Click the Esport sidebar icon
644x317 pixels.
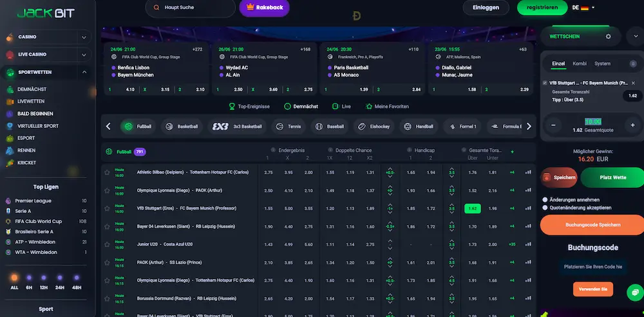pyautogui.click(x=10, y=138)
